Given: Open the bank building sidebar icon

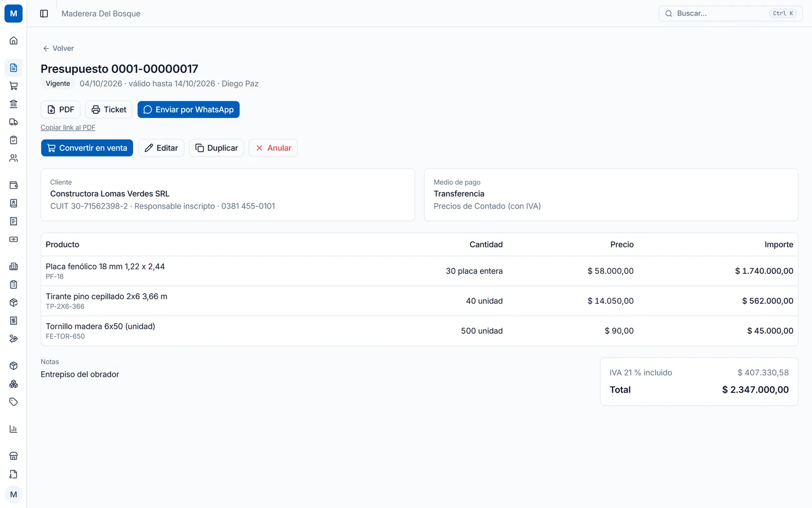Looking at the screenshot, I should coord(14,104).
